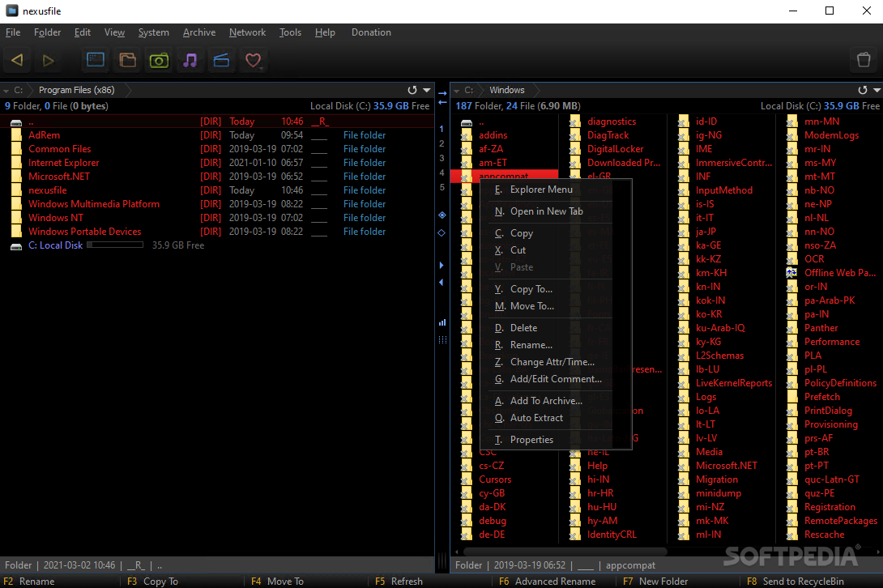Click the parent directory drive icon in Windows panel
This screenshot has width=883, height=588.
pyautogui.click(x=467, y=122)
